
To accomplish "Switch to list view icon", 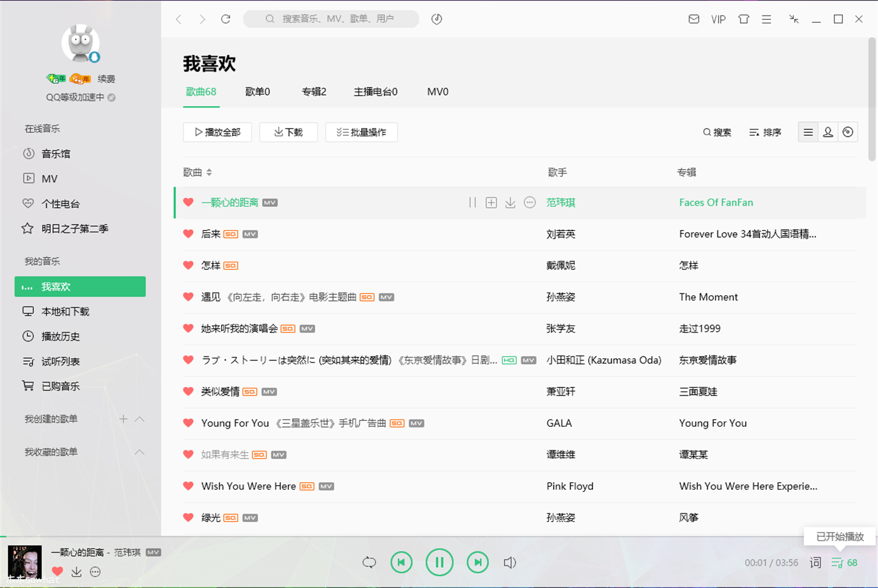I will [808, 132].
